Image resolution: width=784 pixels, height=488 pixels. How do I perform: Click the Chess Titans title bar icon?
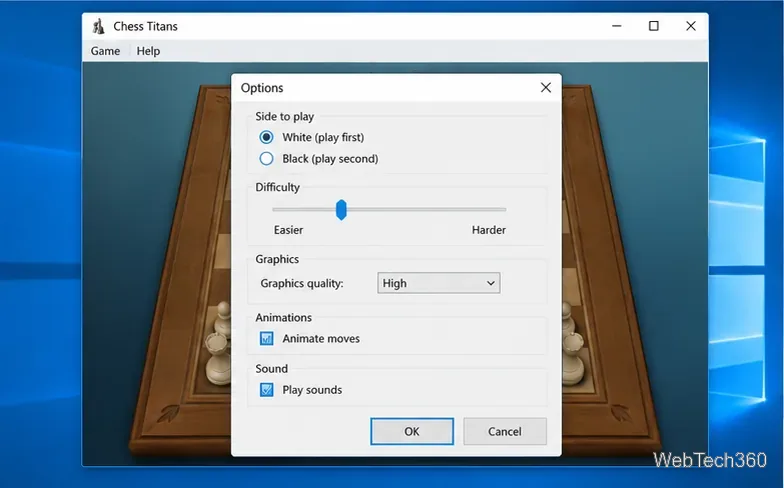coord(98,26)
